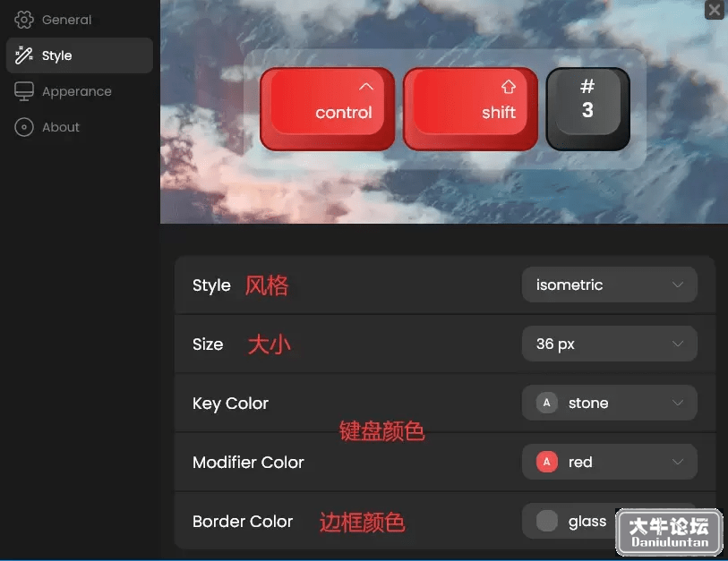
Task: Open the About page
Action: 79,127
